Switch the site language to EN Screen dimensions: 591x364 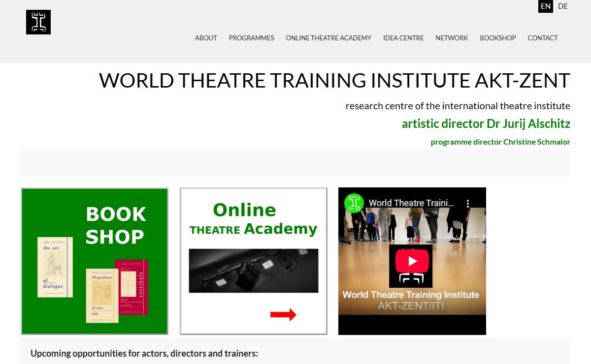[546, 6]
